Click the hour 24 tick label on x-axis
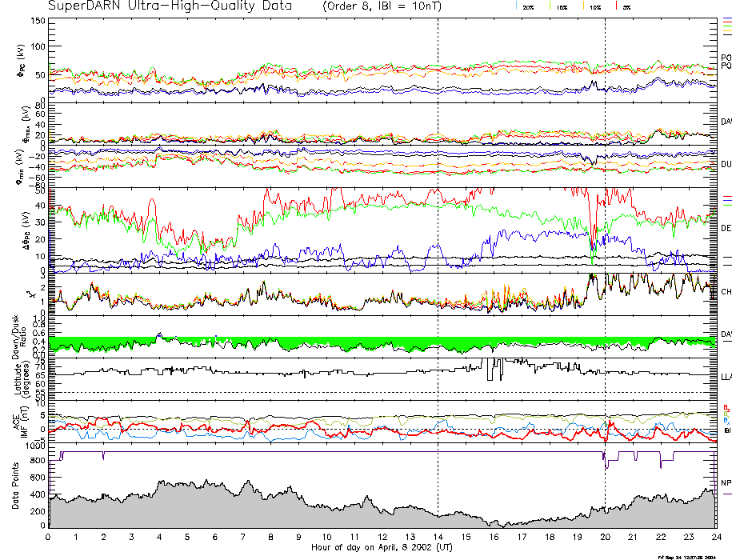This screenshot has height=560, width=732. click(715, 537)
